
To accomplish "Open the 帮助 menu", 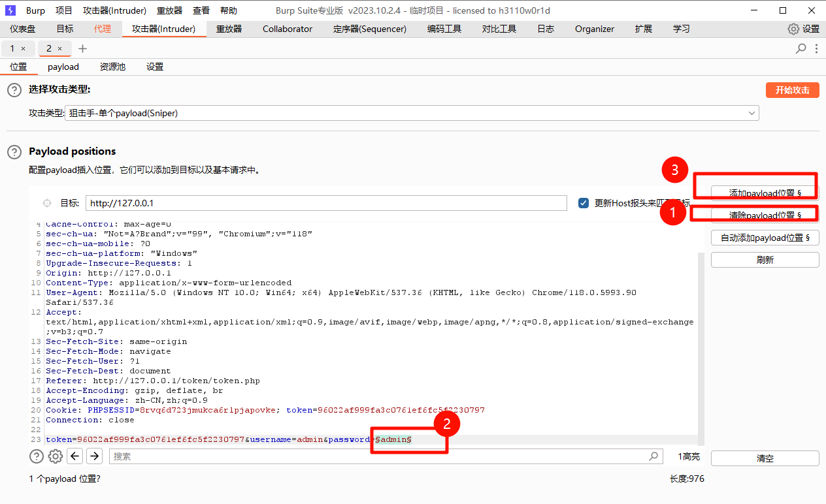I will (229, 10).
